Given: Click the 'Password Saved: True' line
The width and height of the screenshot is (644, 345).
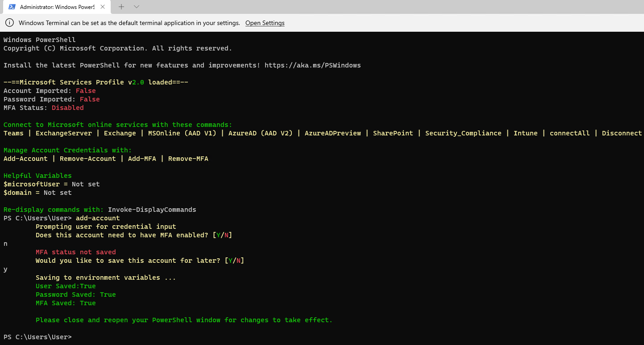Looking at the screenshot, I should (76, 295).
